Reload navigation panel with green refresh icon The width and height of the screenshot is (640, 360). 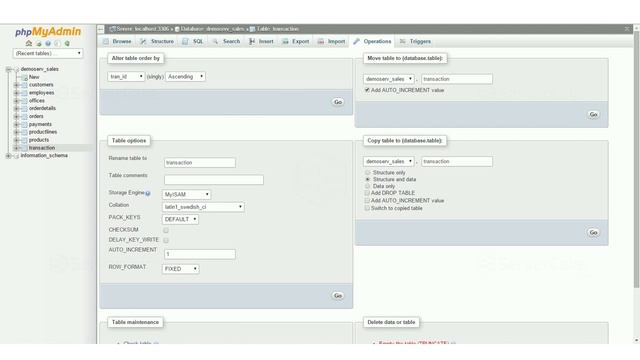67,43
